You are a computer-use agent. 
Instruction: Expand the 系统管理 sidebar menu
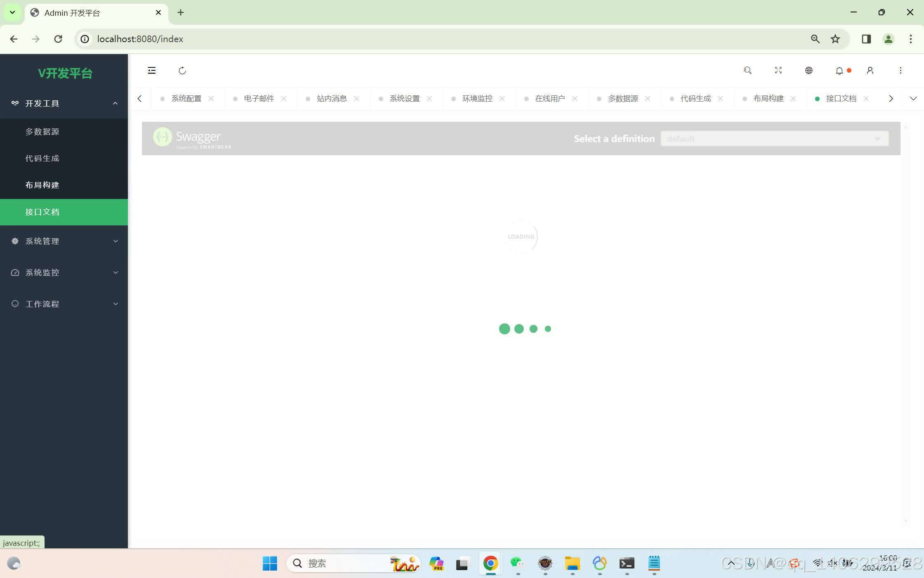click(x=64, y=241)
